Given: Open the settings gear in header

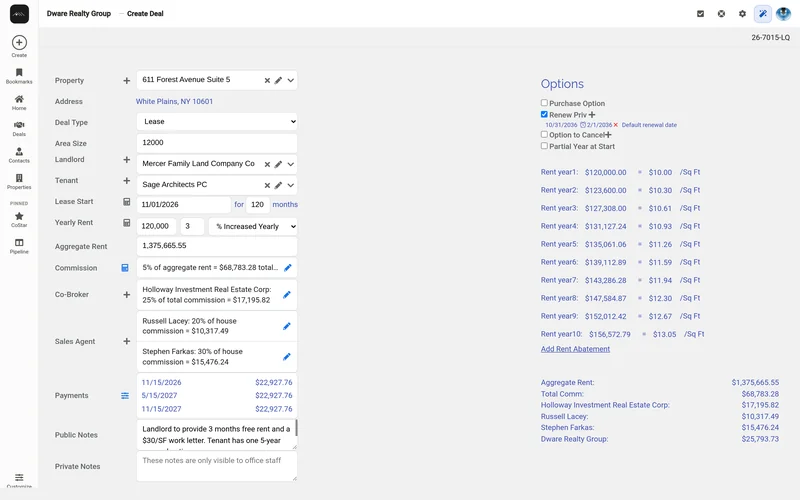Looking at the screenshot, I should (x=742, y=14).
